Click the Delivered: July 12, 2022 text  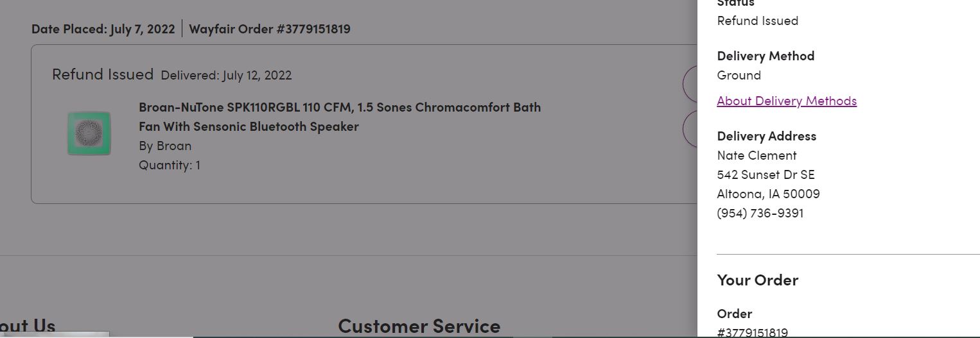[x=226, y=75]
